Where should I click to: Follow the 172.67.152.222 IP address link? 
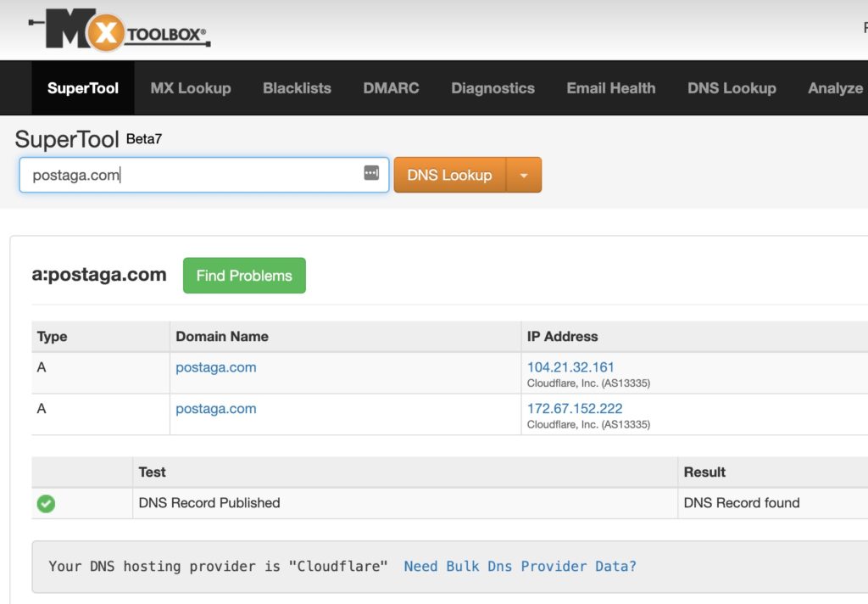(x=575, y=409)
